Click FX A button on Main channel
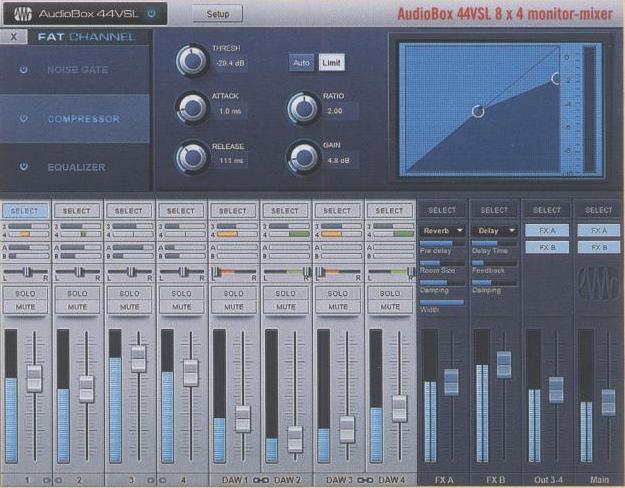The width and height of the screenshot is (625, 488). 599,230
